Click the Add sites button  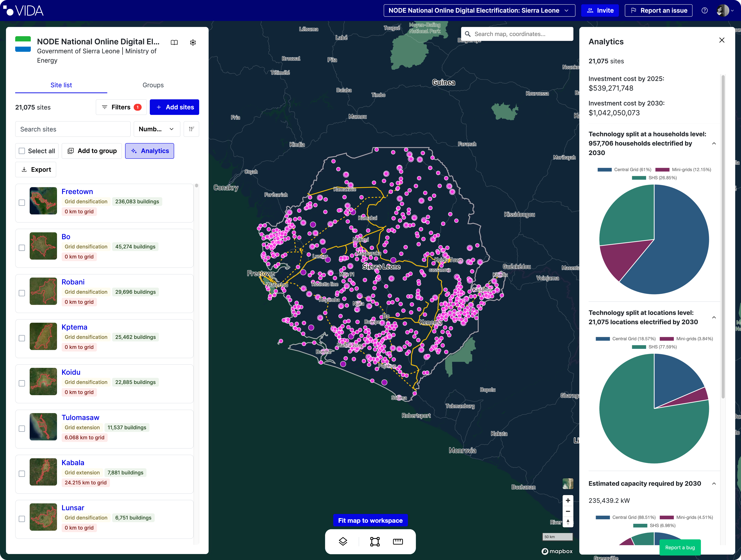tap(174, 107)
